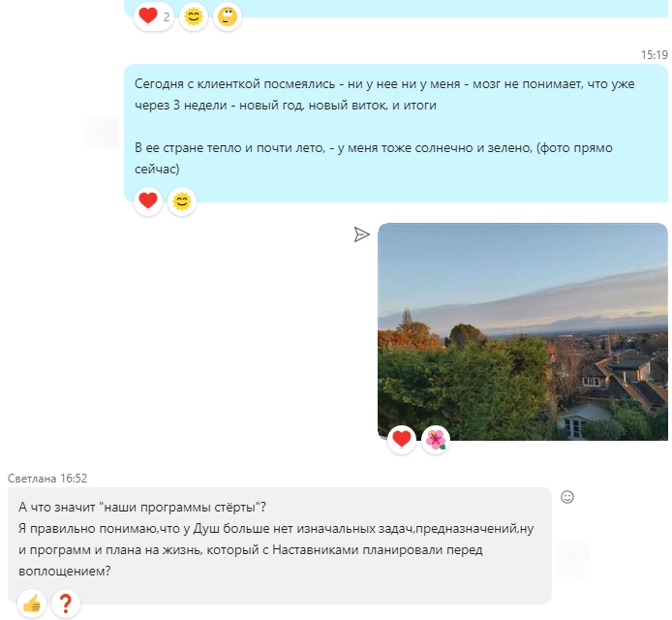The image size is (672, 620).
Task: Open the rooftop landscape photo
Action: coord(522,329)
